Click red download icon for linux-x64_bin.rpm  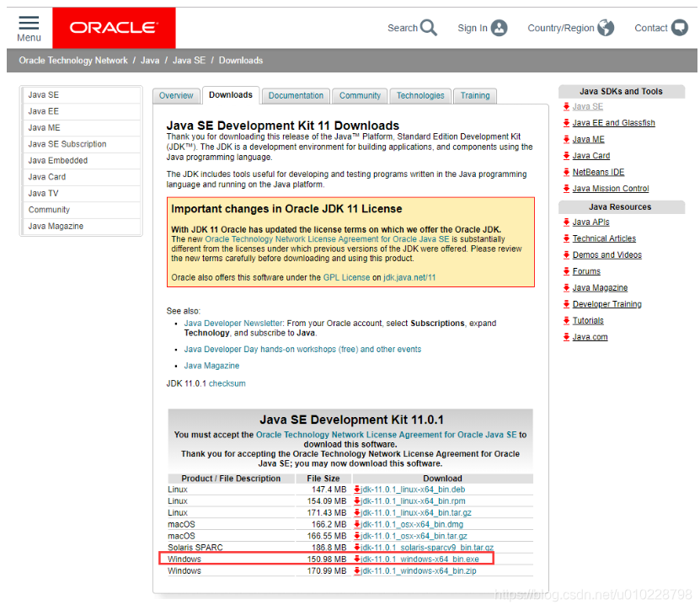click(x=356, y=501)
